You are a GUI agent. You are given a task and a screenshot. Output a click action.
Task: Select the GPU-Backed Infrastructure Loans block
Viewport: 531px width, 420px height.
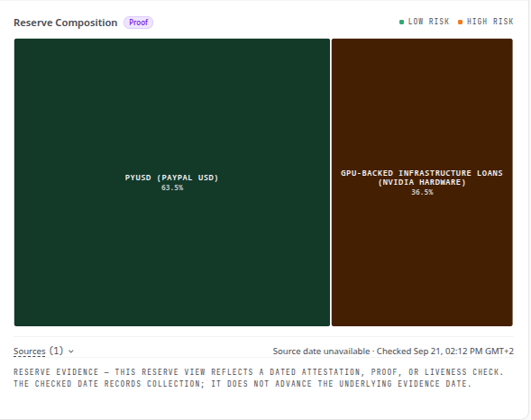point(422,182)
